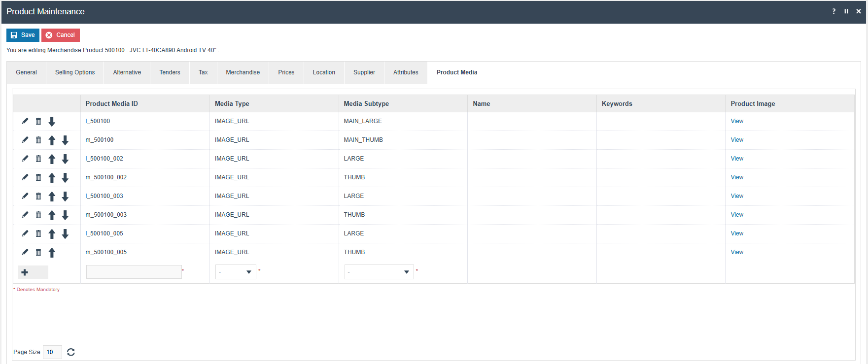Screen dimensions: 868x364
Task: Add new product media row
Action: pos(33,272)
